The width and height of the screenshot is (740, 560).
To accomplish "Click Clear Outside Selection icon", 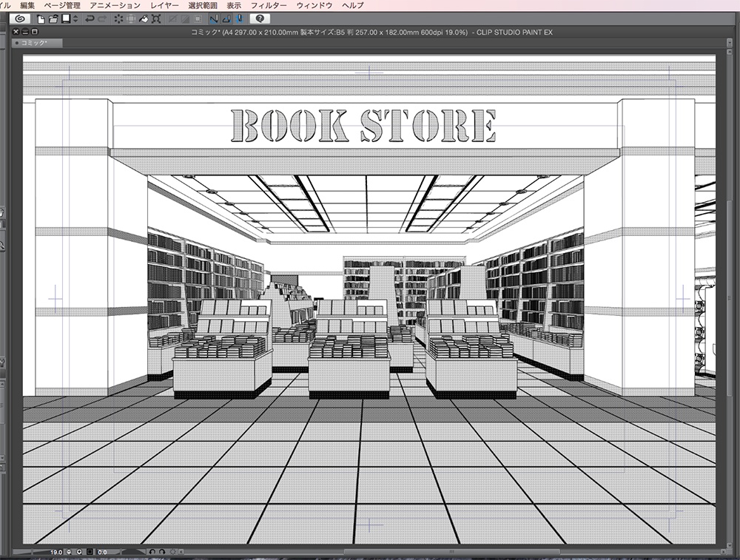I will tap(131, 19).
